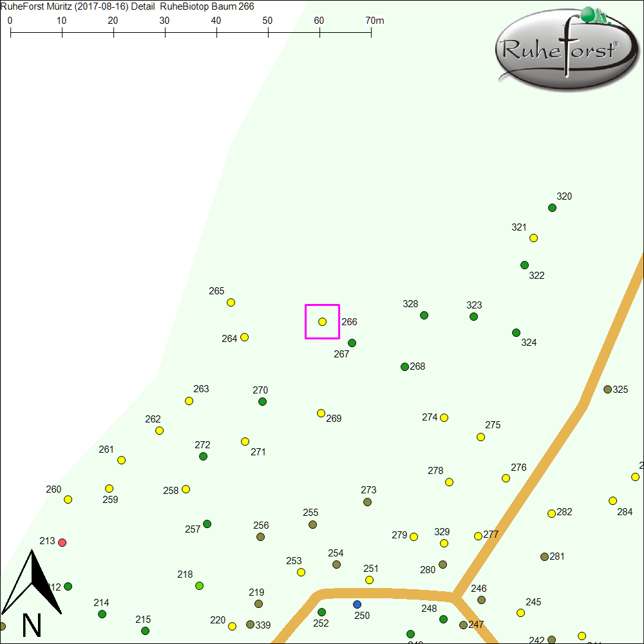This screenshot has width=644, height=644.
Task: Select yellow tree marker 265
Action: pos(231,302)
